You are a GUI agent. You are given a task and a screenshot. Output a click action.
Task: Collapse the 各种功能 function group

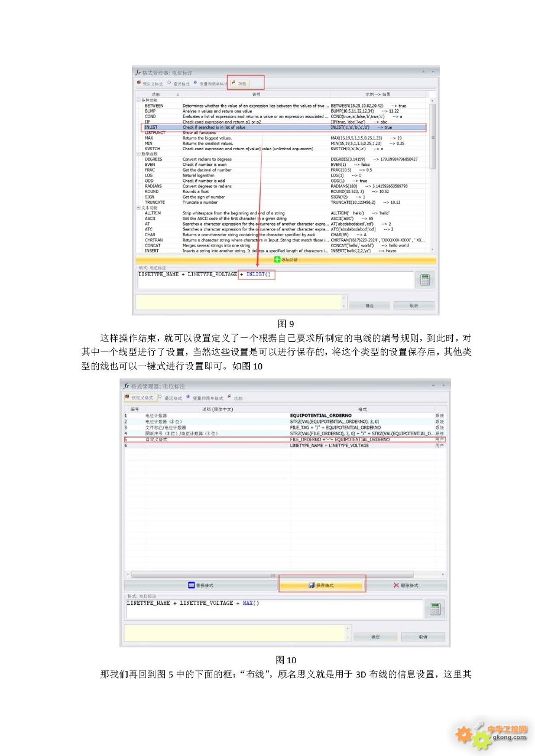click(139, 100)
